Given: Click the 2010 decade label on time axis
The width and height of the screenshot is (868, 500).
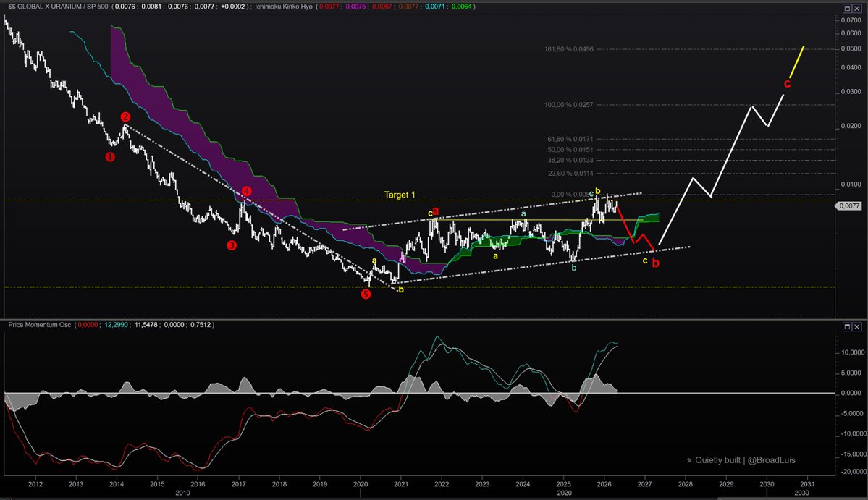Looking at the screenshot, I should [182, 493].
